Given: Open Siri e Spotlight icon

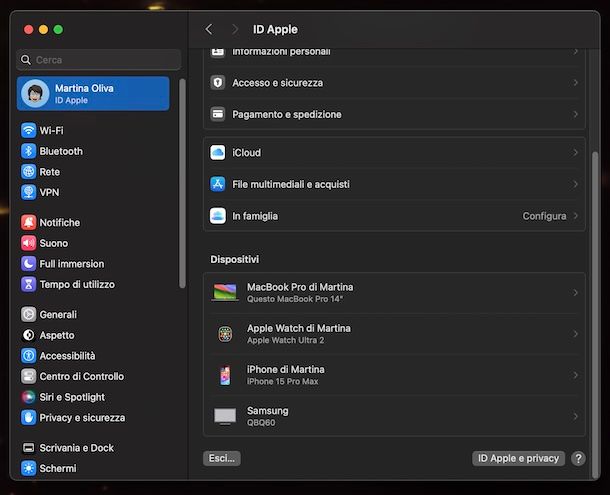Looking at the screenshot, I should tap(28, 397).
